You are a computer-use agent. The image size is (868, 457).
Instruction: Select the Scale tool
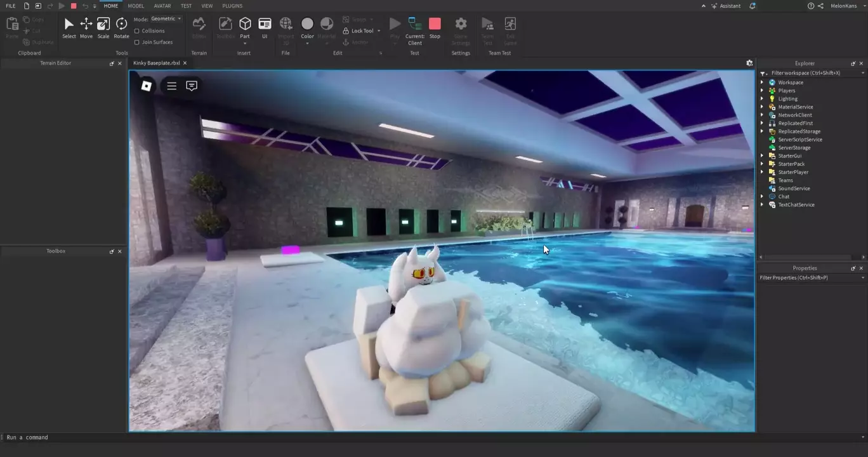click(103, 27)
